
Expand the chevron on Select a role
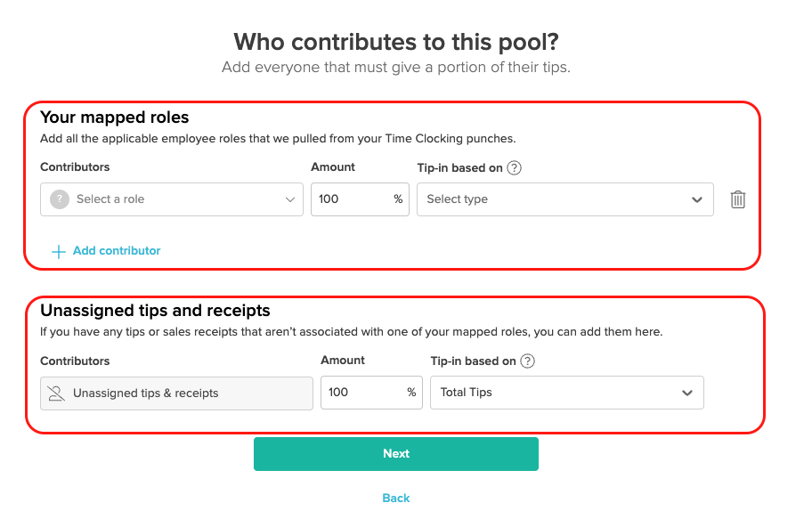pos(290,199)
